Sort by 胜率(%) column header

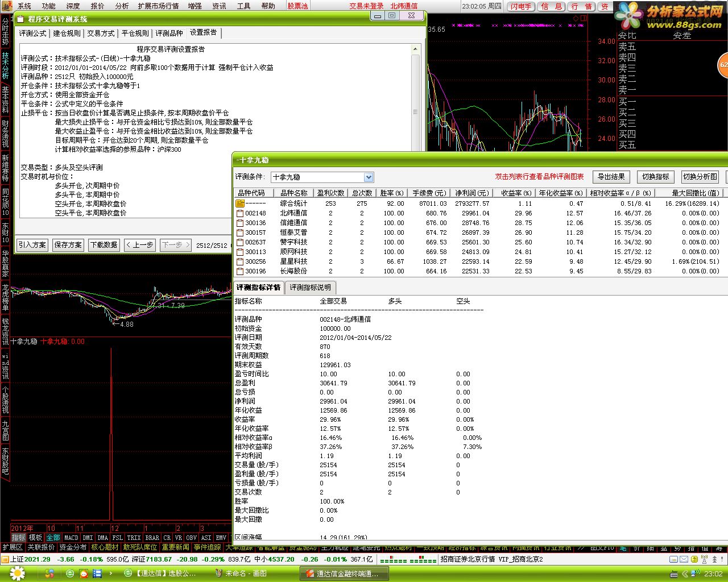391,193
